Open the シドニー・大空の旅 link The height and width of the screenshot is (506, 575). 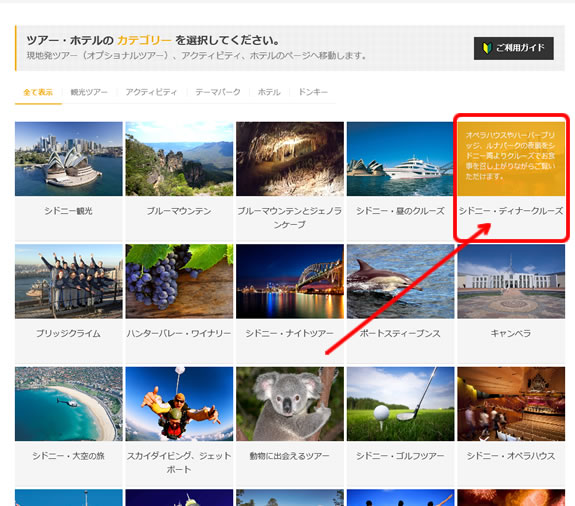(x=69, y=456)
